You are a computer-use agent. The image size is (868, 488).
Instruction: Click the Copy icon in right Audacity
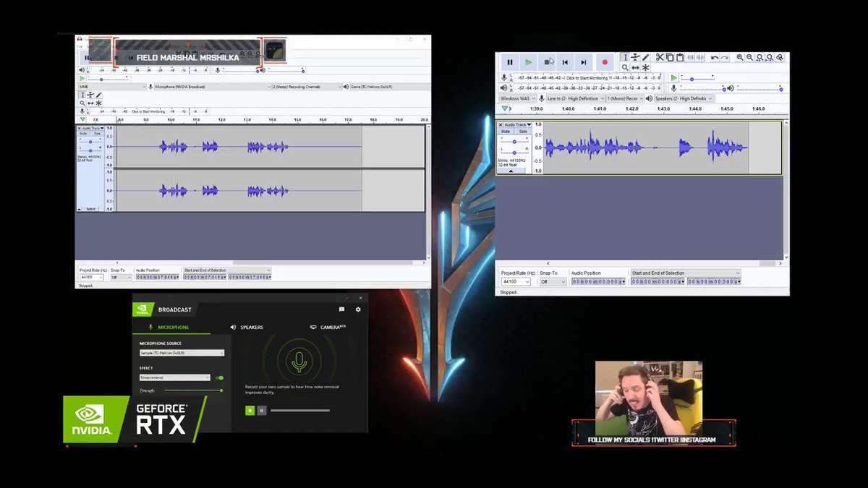[x=670, y=58]
